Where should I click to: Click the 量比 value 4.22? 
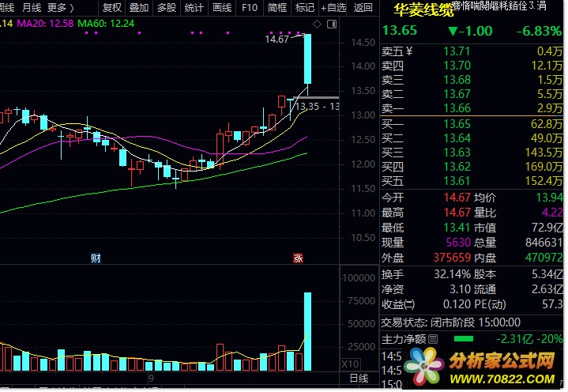[552, 213]
